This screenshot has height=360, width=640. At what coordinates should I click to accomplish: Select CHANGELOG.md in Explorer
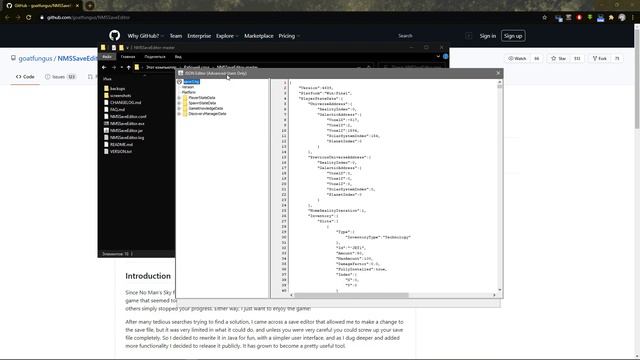[x=122, y=102]
